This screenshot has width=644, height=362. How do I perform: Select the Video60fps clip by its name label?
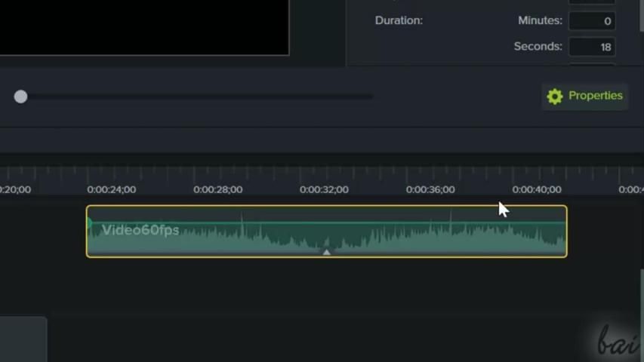pos(140,230)
